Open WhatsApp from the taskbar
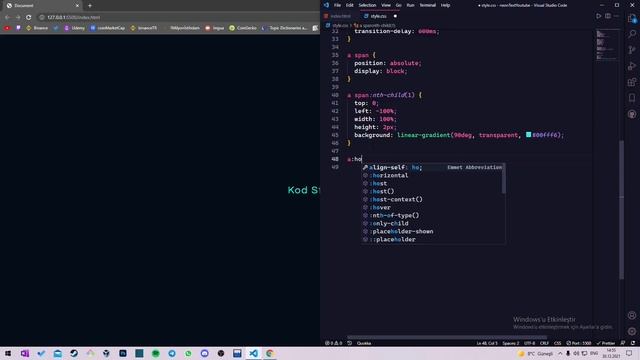 (188, 353)
